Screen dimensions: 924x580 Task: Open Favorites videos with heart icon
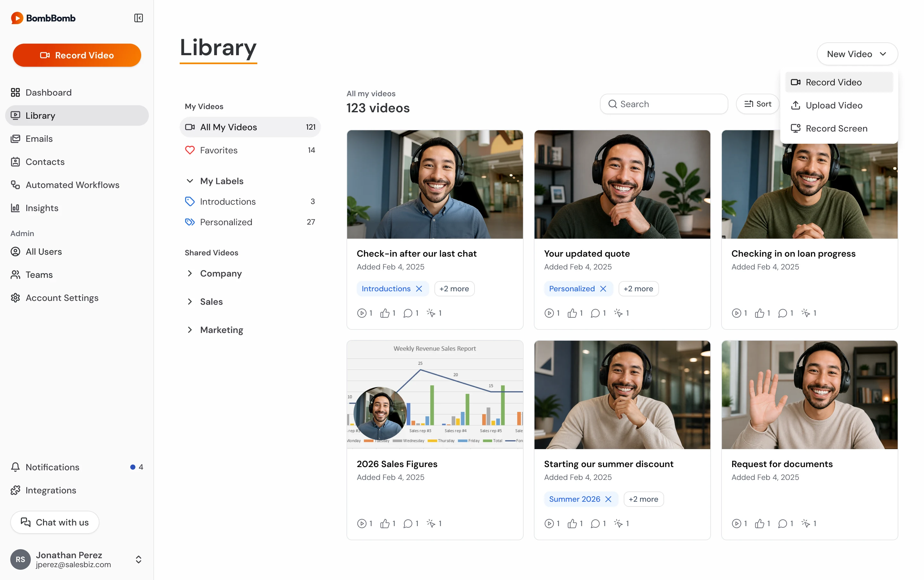pyautogui.click(x=250, y=150)
